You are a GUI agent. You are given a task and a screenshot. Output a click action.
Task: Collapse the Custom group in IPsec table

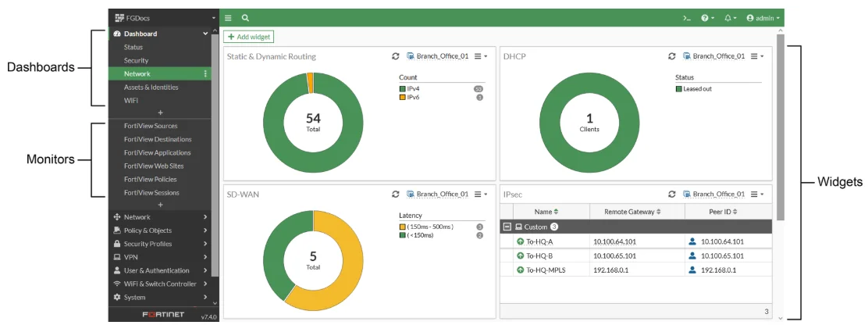pyautogui.click(x=507, y=227)
